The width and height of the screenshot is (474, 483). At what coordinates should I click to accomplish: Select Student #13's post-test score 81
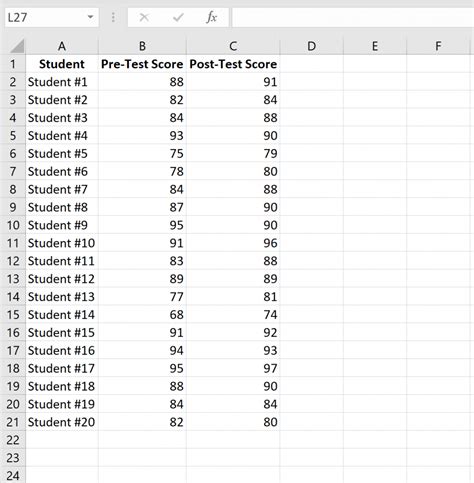(233, 297)
